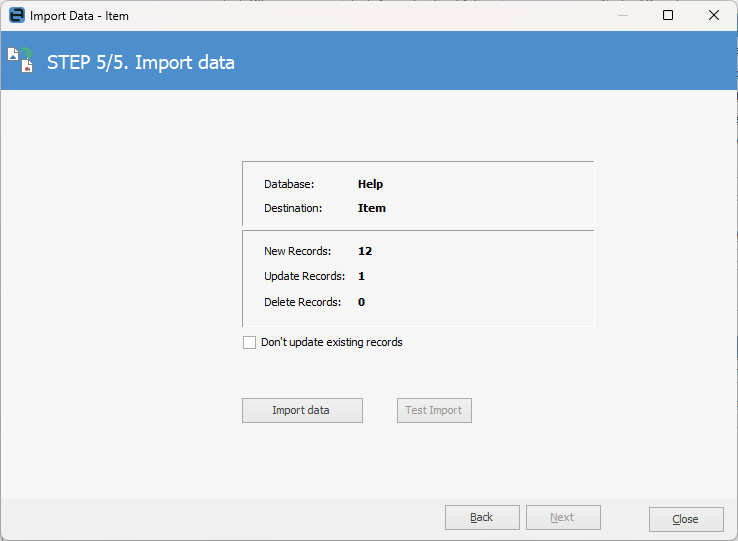Click the 'Delete Records:' label
This screenshot has height=541, width=738.
coord(302,302)
